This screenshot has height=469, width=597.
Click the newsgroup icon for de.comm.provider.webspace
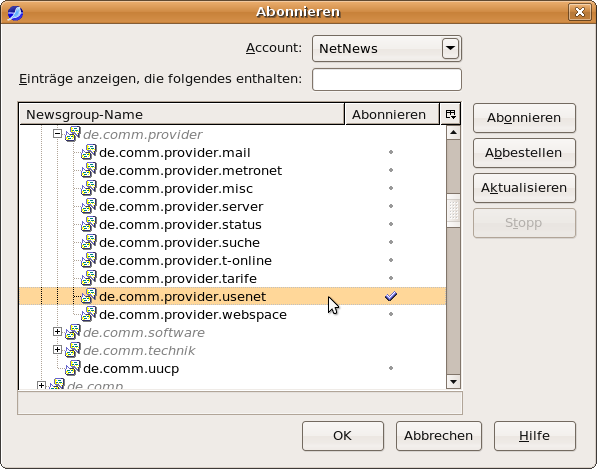pyautogui.click(x=89, y=314)
